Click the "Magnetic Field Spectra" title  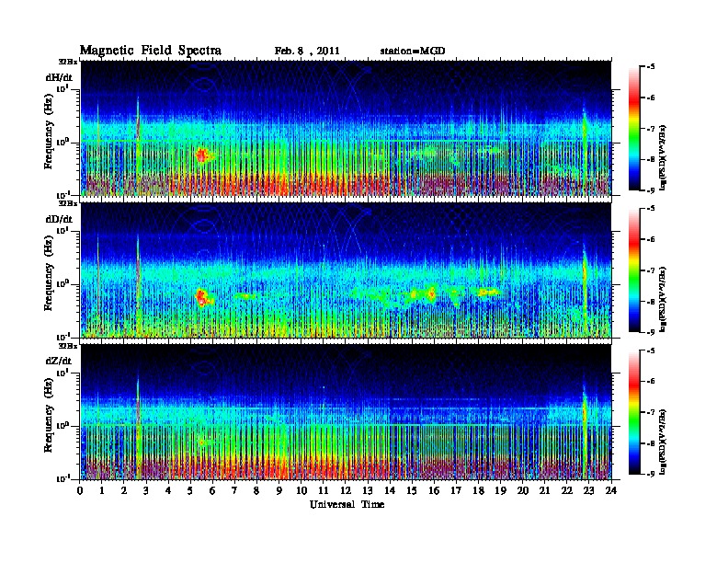(151, 51)
